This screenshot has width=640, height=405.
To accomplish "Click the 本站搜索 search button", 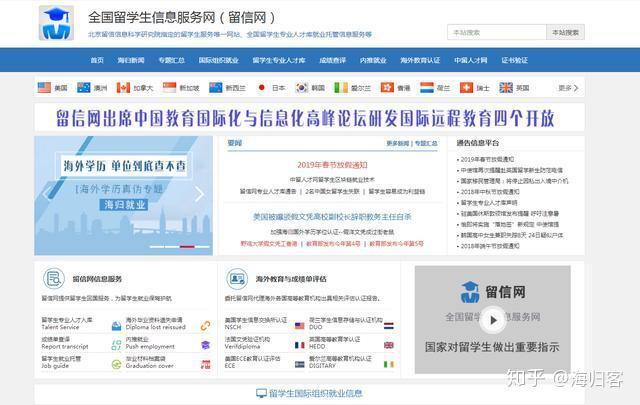I will click(x=565, y=32).
